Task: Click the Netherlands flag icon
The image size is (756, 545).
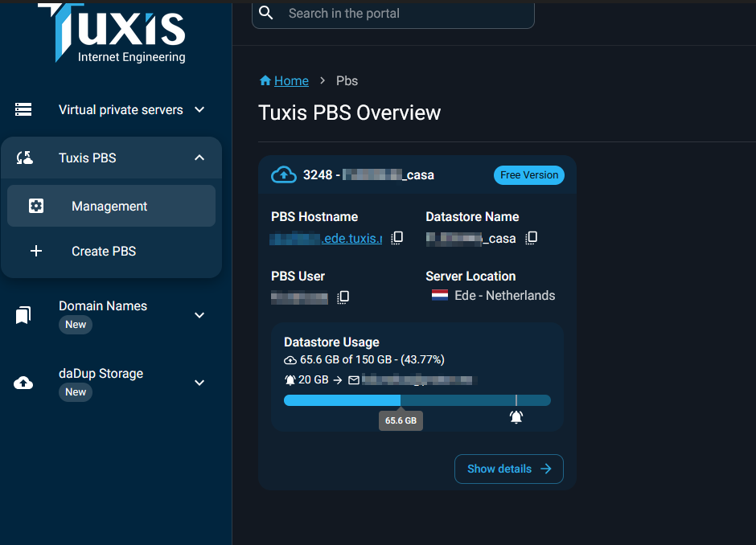Action: coord(440,295)
